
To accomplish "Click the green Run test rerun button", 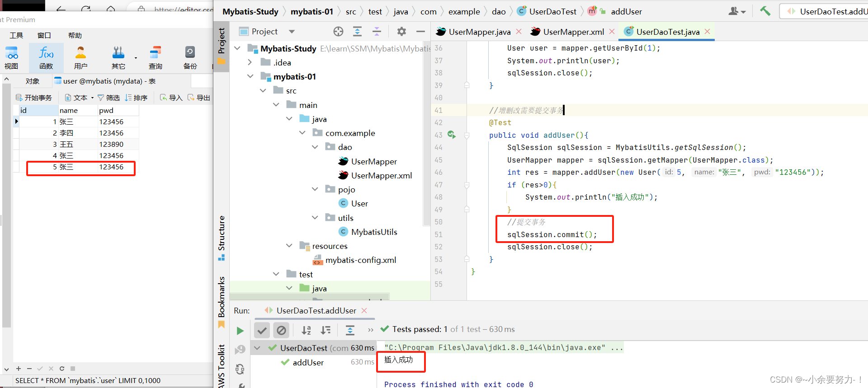I will pyautogui.click(x=240, y=331).
